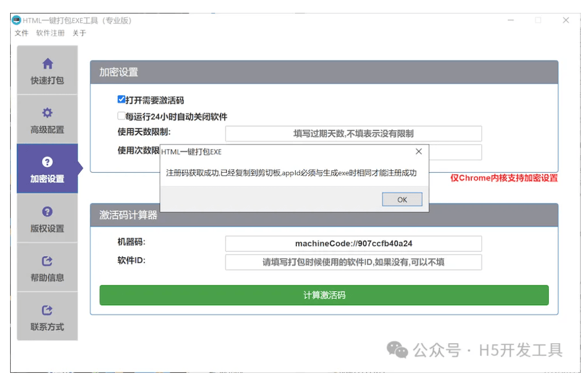Select the 软件ID input box

pos(353,262)
